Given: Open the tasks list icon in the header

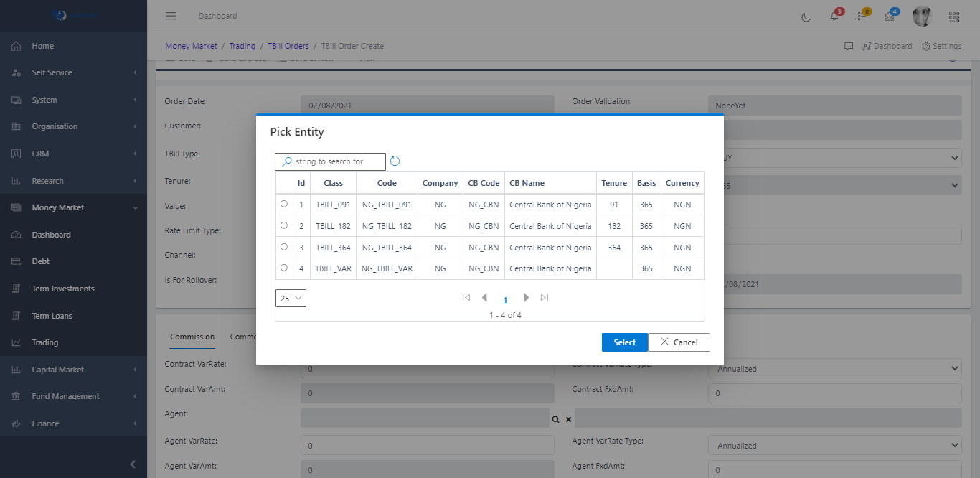Looking at the screenshot, I should pos(862,17).
